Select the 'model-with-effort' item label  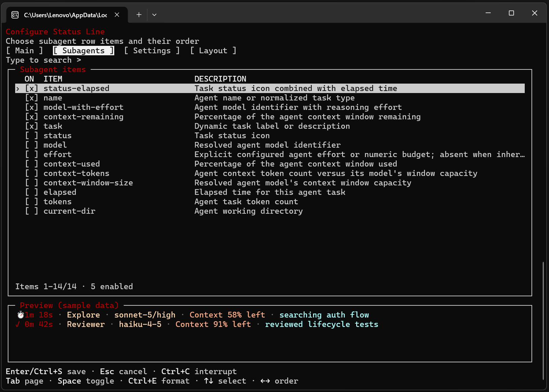click(84, 107)
